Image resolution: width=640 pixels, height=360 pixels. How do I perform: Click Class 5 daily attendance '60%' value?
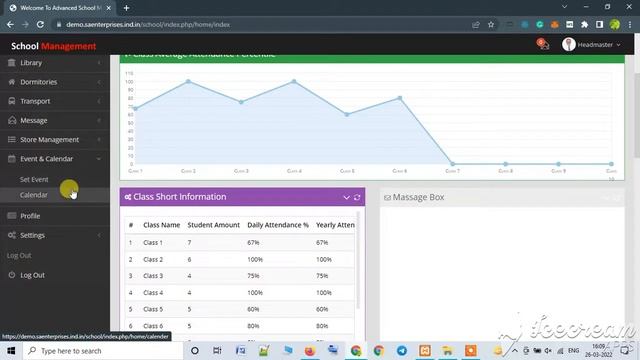coord(253,309)
